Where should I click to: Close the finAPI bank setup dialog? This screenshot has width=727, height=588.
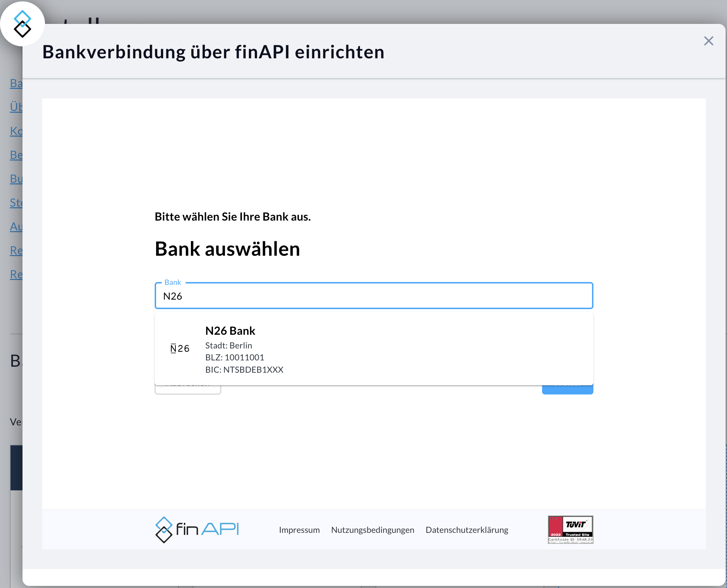coord(709,41)
